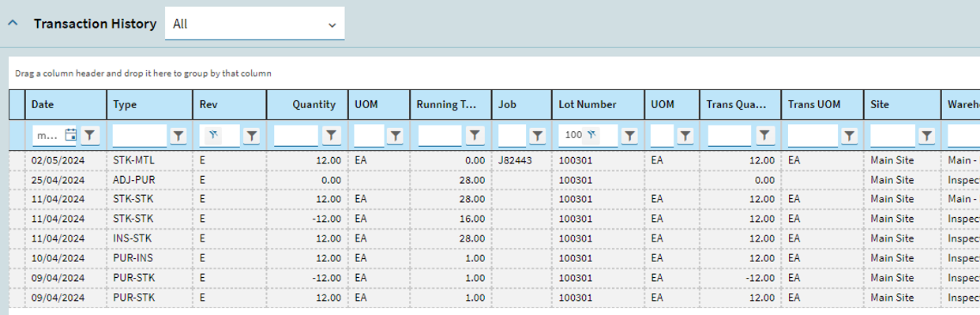Click the Type column filter funnel icon
This screenshot has height=315, width=980.
pyautogui.click(x=179, y=136)
